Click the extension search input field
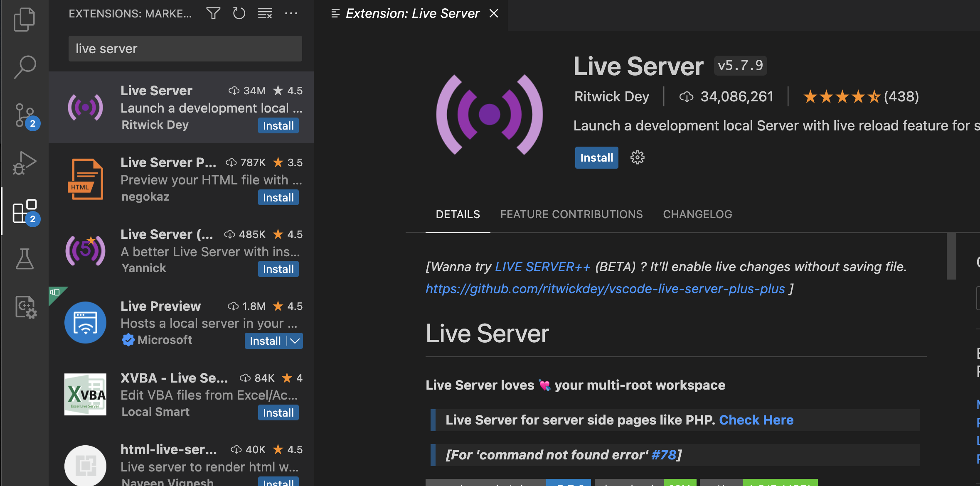The image size is (980, 486). [x=185, y=49]
